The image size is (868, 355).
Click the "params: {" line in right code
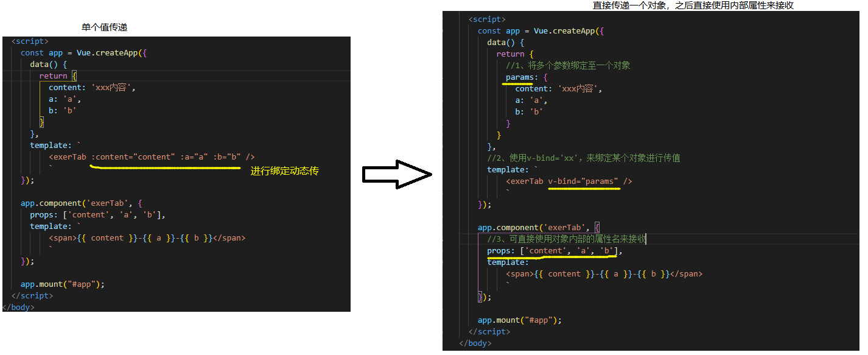527,77
